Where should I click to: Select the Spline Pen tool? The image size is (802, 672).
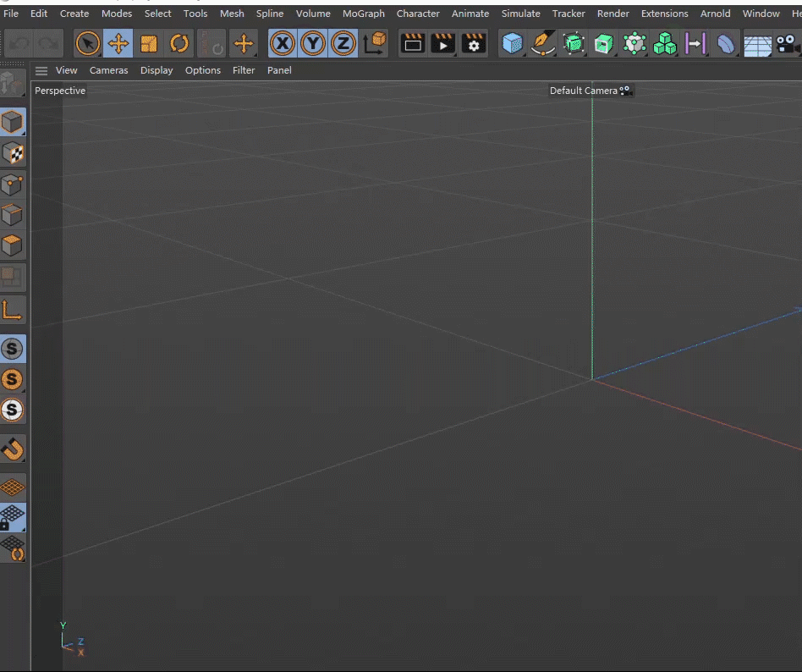point(543,43)
